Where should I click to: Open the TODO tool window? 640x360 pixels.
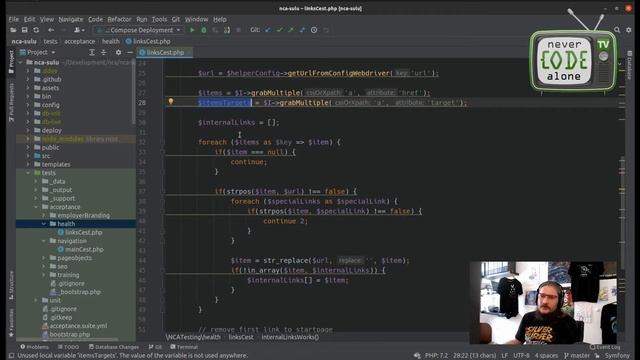[x=68, y=347]
